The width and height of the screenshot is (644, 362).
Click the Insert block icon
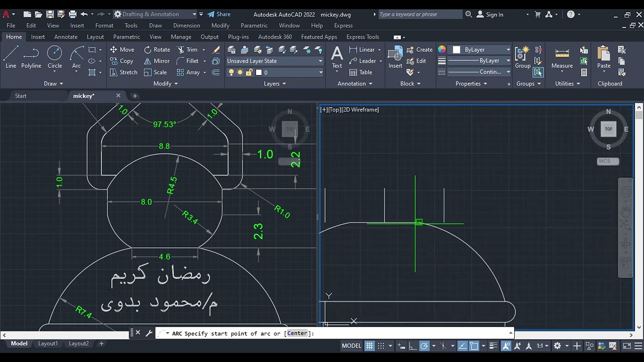point(395,56)
